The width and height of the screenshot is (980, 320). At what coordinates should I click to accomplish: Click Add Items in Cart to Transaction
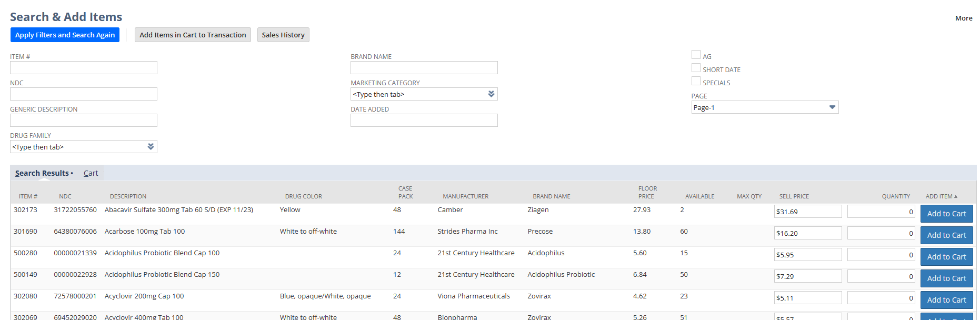193,35
